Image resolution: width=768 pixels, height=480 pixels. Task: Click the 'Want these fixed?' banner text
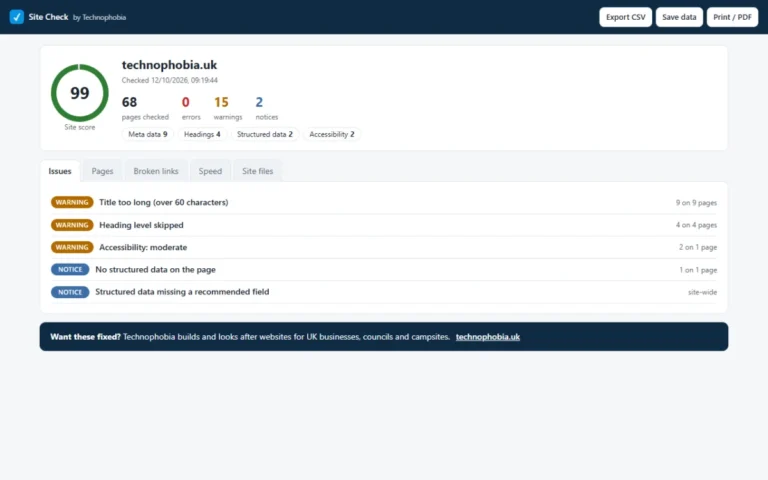(85, 336)
